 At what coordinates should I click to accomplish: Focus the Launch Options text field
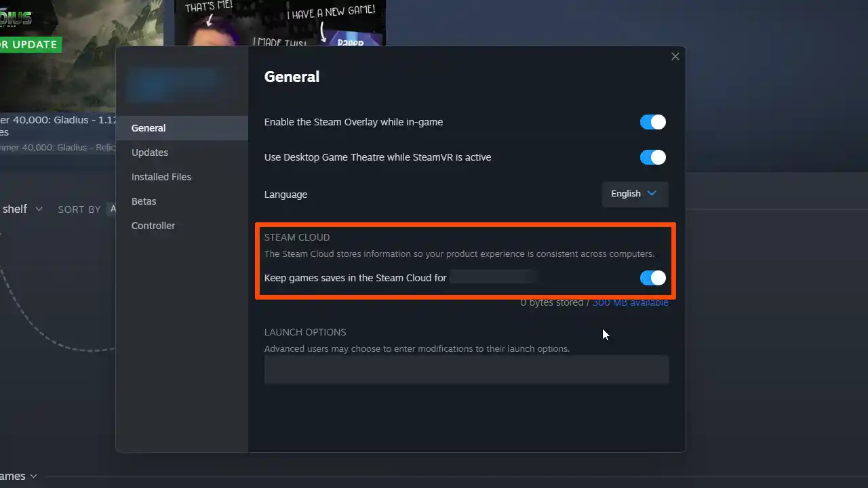(x=467, y=369)
